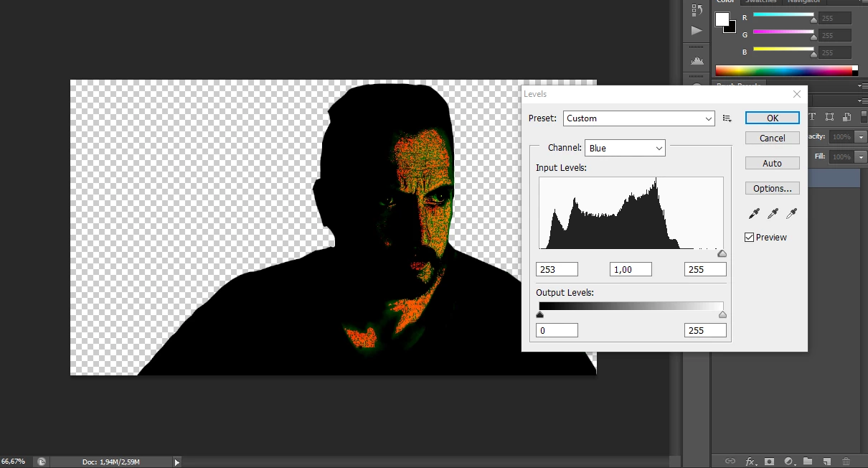Toggle the layer filter switch
The width and height of the screenshot is (868, 468).
(x=864, y=117)
